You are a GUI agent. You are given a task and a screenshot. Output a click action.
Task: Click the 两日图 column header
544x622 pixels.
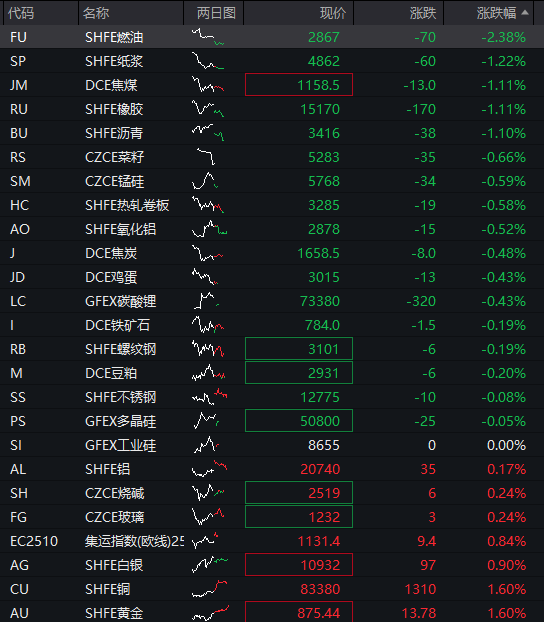pyautogui.click(x=216, y=13)
